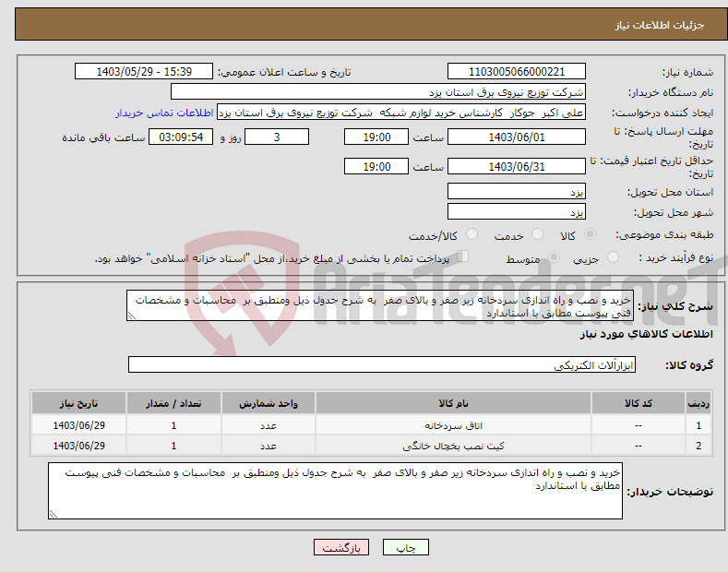The image size is (728, 572).
Task: Click the resize handle of the description textarea
Action: tap(132, 316)
